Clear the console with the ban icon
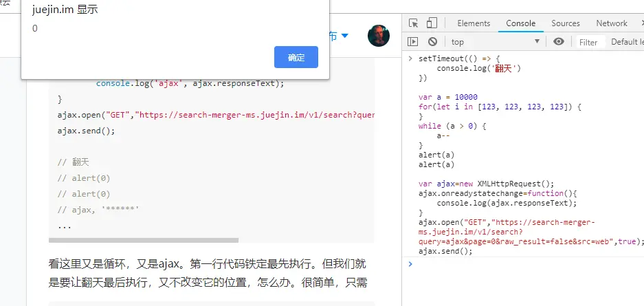 432,41
